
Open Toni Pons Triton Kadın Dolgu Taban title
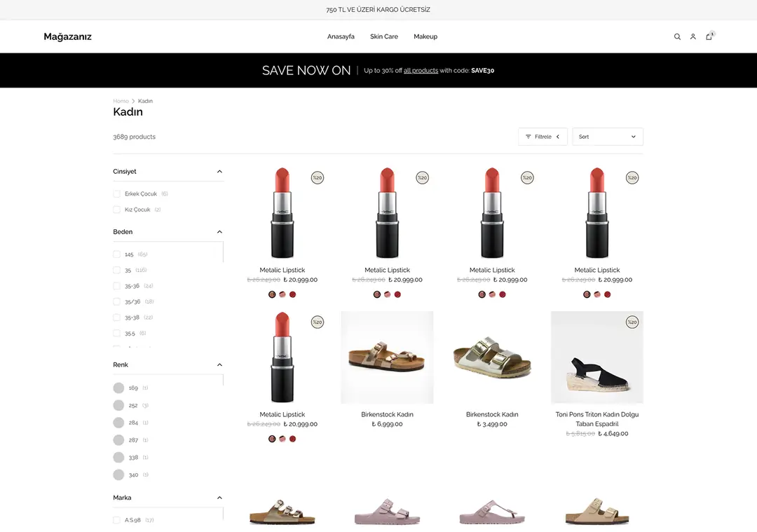597,419
